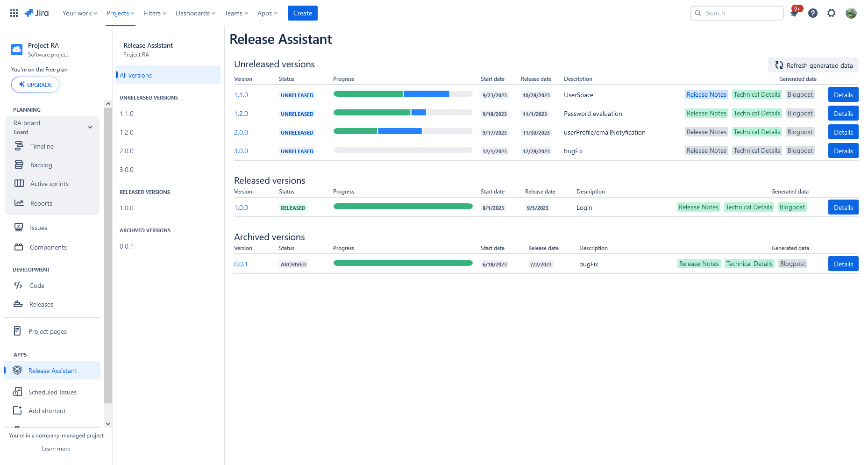This screenshot has width=868, height=465.
Task: Click the Code icon under Development
Action: click(18, 286)
